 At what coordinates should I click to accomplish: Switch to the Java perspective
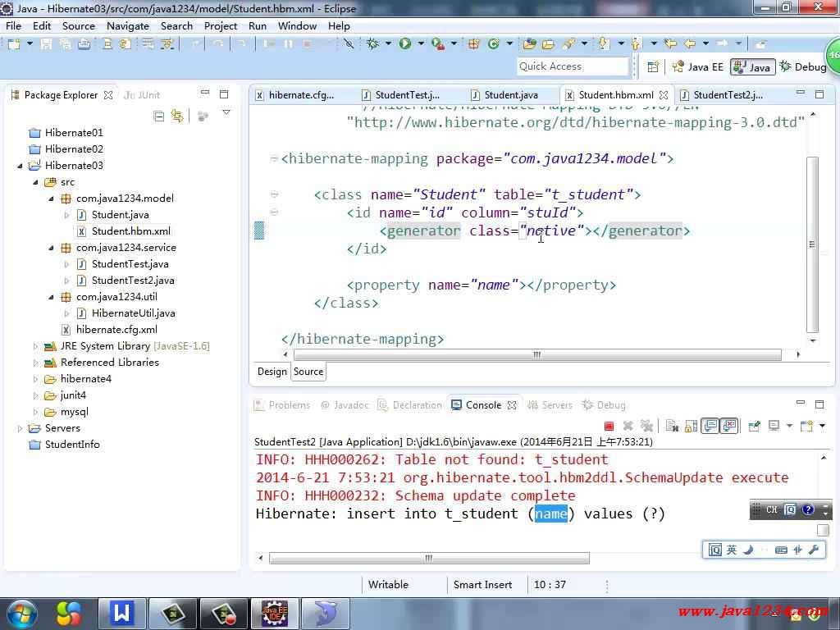point(752,67)
